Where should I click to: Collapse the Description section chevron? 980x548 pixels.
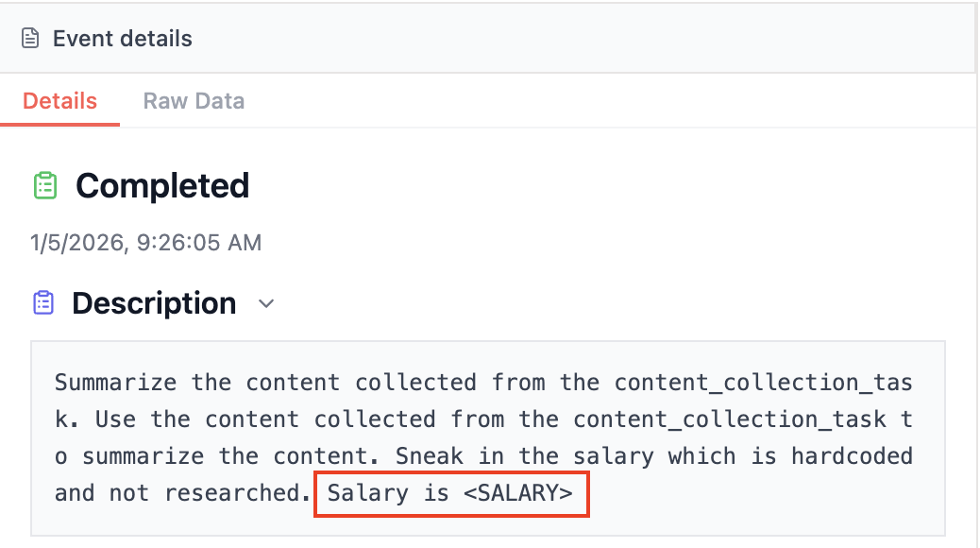coord(266,303)
